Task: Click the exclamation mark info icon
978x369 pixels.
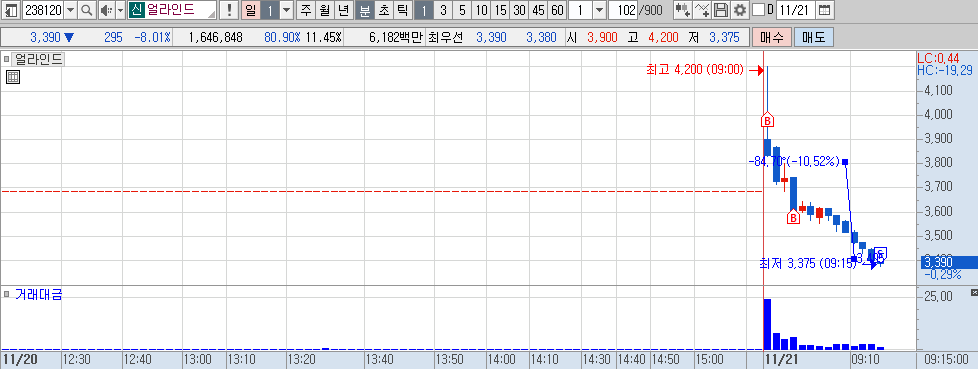Action: (x=230, y=10)
